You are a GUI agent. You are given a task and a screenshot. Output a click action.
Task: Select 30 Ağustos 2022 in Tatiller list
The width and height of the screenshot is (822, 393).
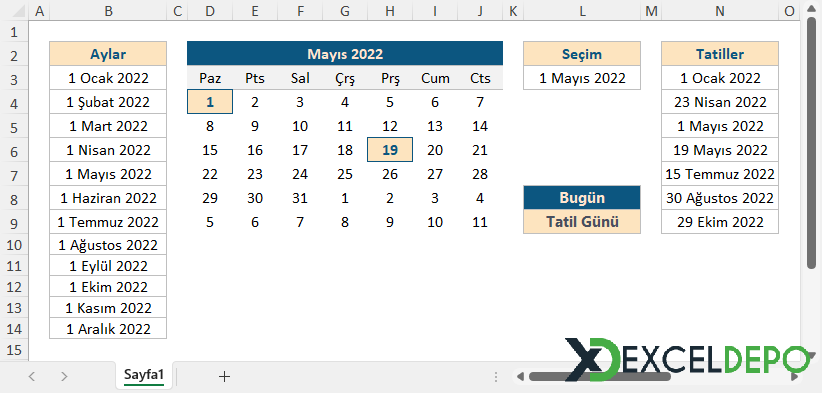click(720, 198)
